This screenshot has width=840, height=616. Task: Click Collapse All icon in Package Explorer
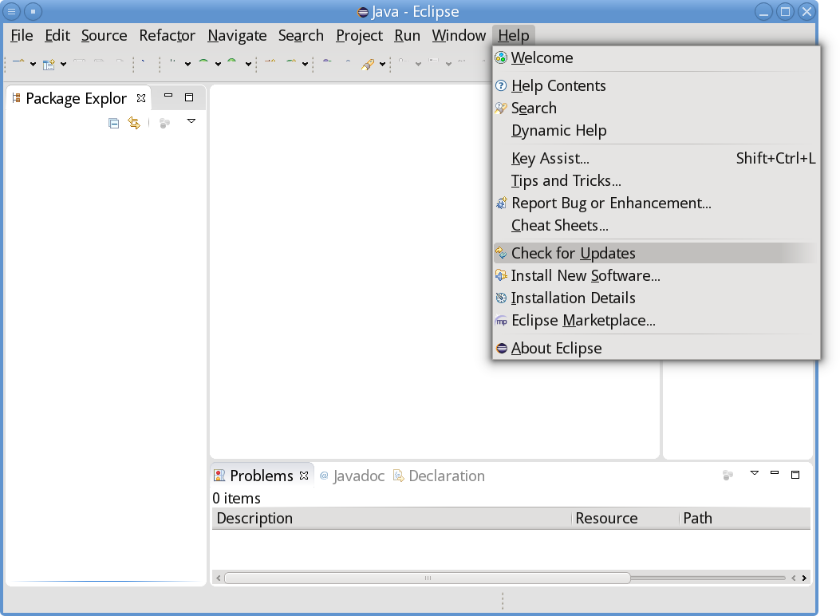pyautogui.click(x=113, y=123)
